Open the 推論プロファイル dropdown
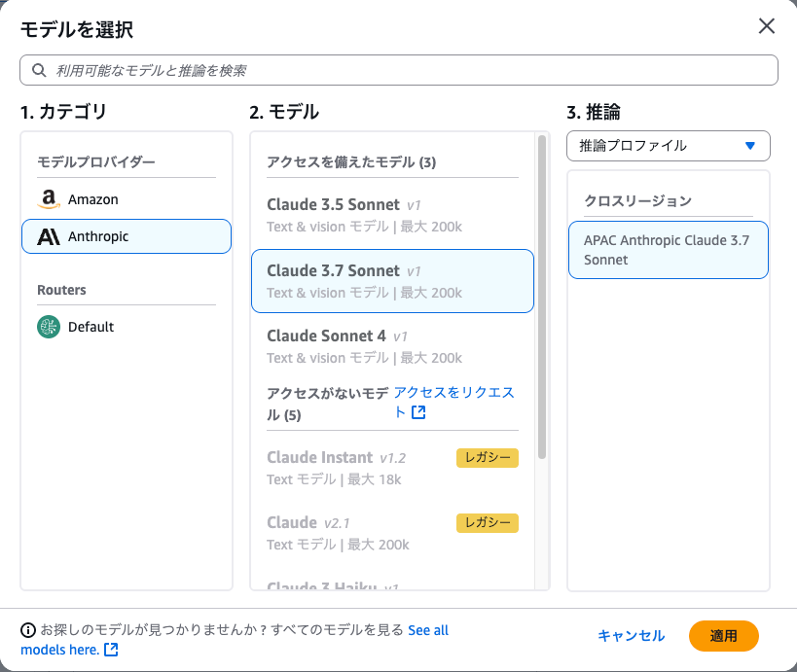The width and height of the screenshot is (797, 672). 669,146
